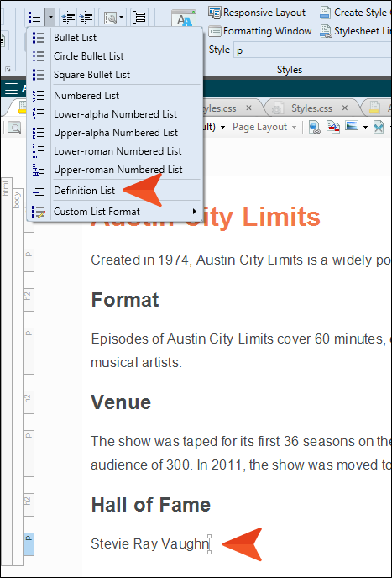The height and width of the screenshot is (588, 392).
Task: Click the increase indent icon
Action: coord(86,18)
